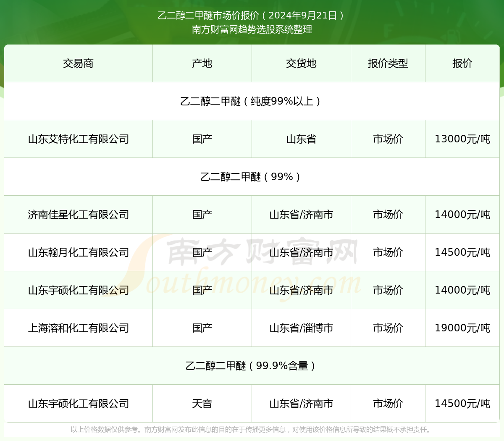Viewport: 504px width, 441px height.
Task: Click the 乙二醇二甲醚（纯度99%以上）section header
Action: point(252,101)
